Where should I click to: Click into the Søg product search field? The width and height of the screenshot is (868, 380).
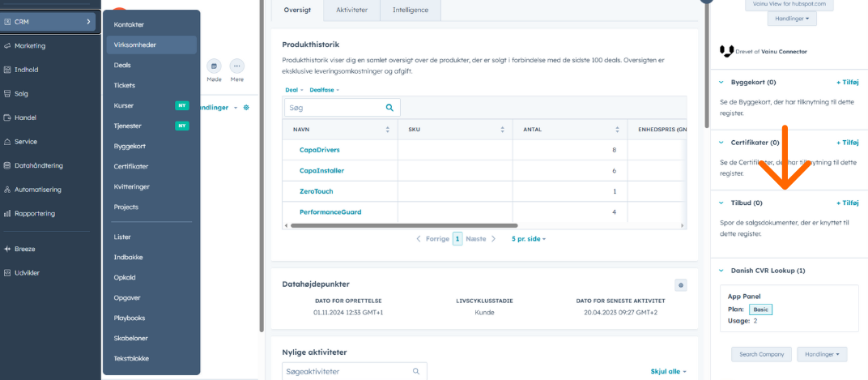click(343, 108)
